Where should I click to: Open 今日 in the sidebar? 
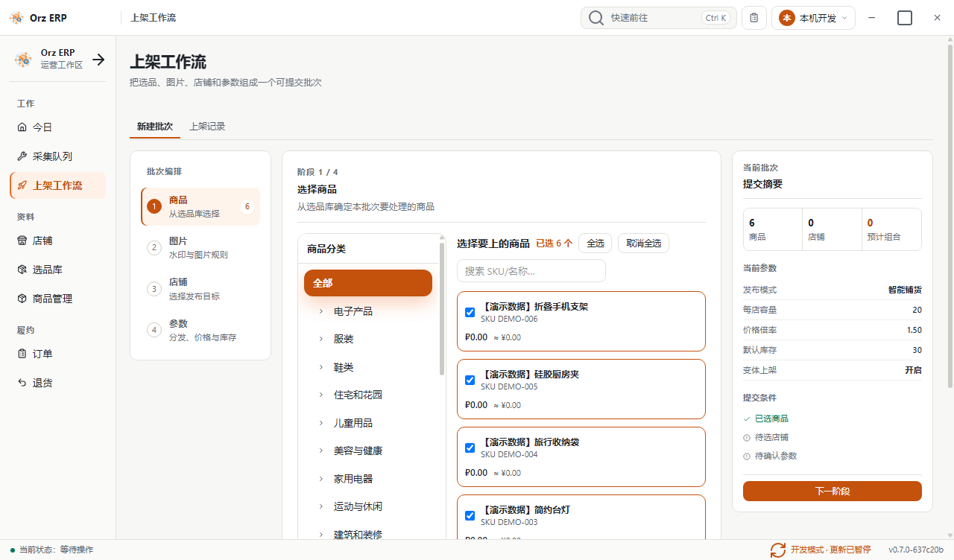click(58, 127)
